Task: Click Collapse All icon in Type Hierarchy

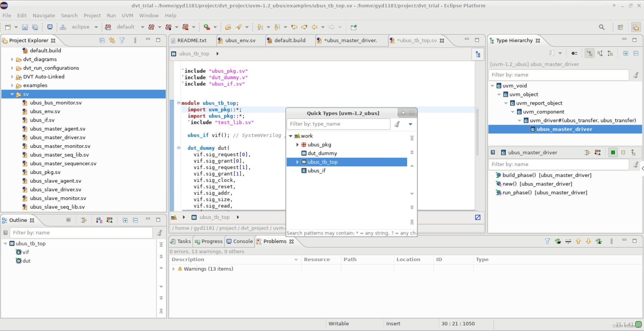Action: 636,53
